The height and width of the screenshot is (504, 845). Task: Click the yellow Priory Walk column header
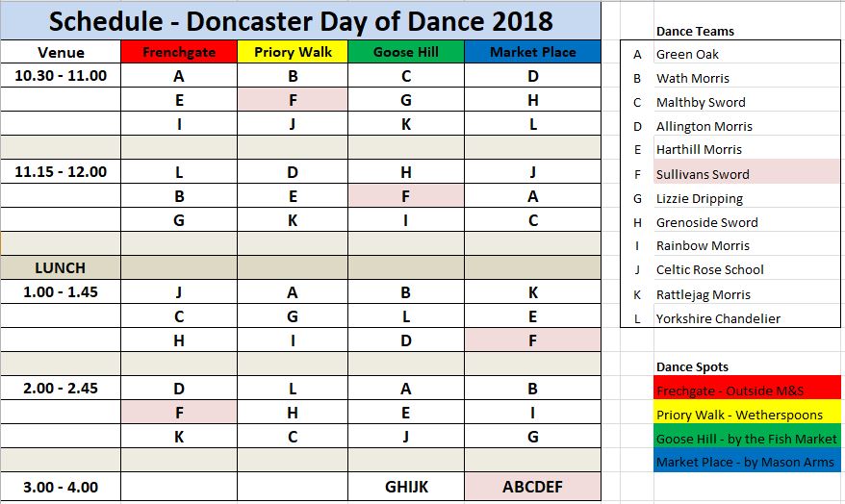293,52
